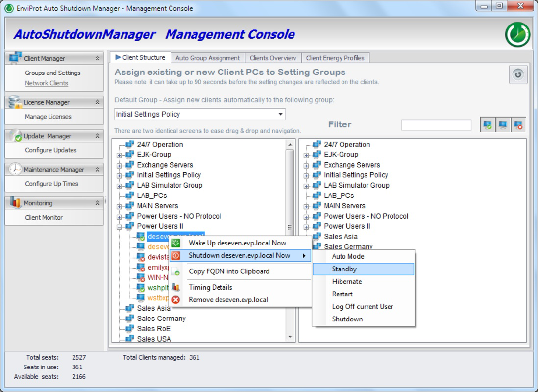Click the License Manager database icon
Screen dimensions: 538x392
[x=15, y=102]
